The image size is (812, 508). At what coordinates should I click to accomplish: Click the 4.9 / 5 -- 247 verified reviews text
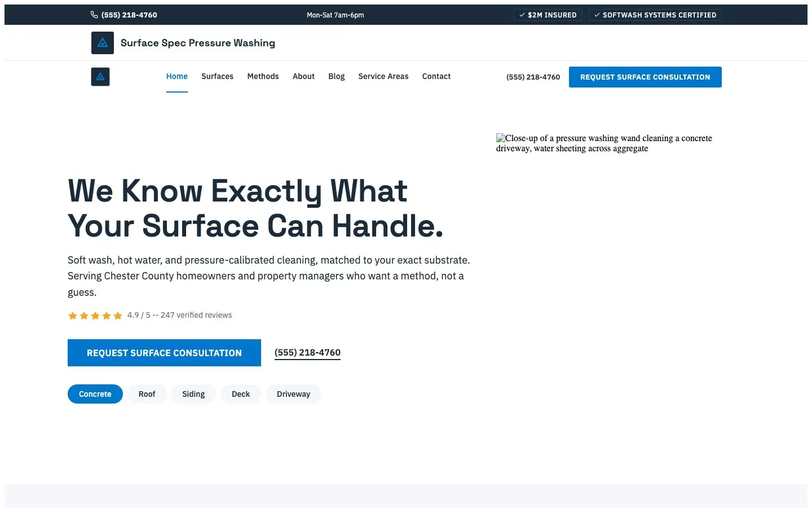point(179,315)
